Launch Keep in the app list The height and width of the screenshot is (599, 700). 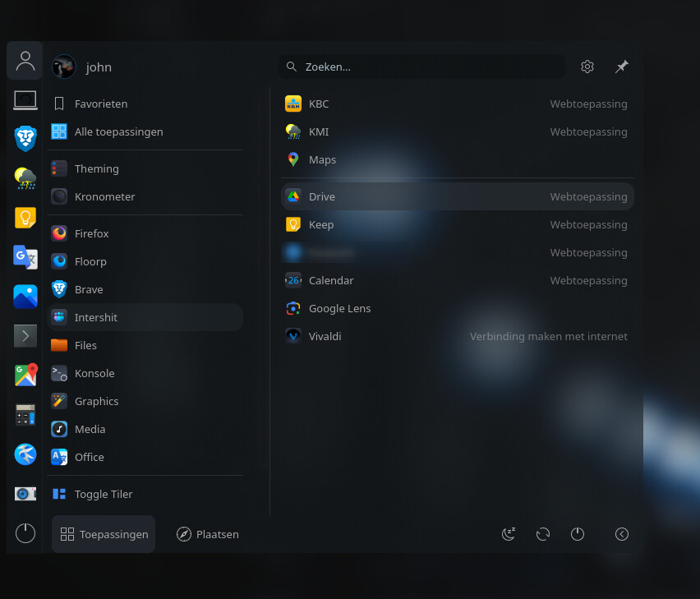pos(457,224)
